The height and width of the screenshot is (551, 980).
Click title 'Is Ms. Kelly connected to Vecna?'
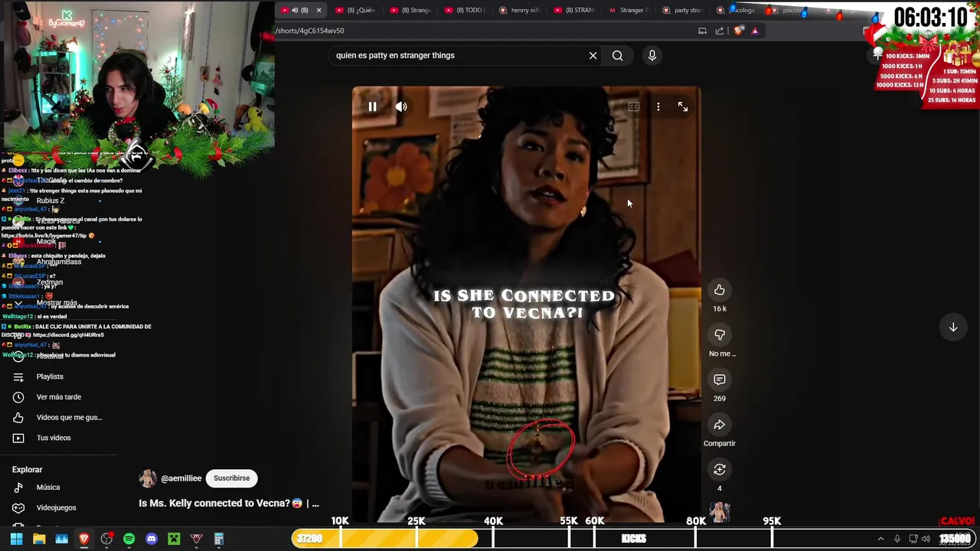(229, 504)
